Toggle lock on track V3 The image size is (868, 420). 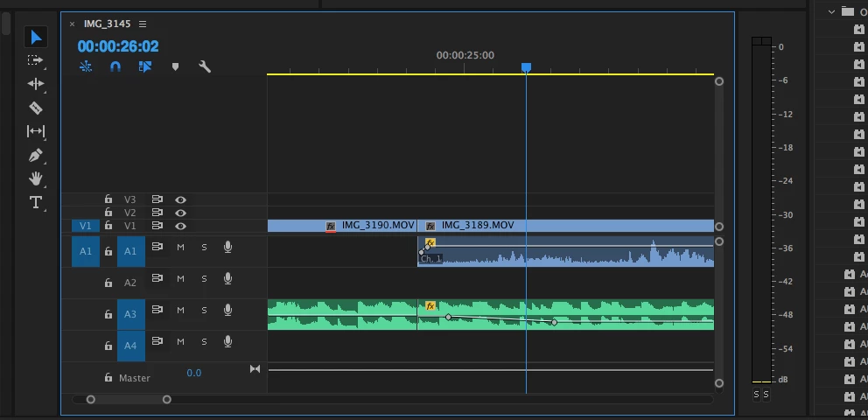[108, 199]
